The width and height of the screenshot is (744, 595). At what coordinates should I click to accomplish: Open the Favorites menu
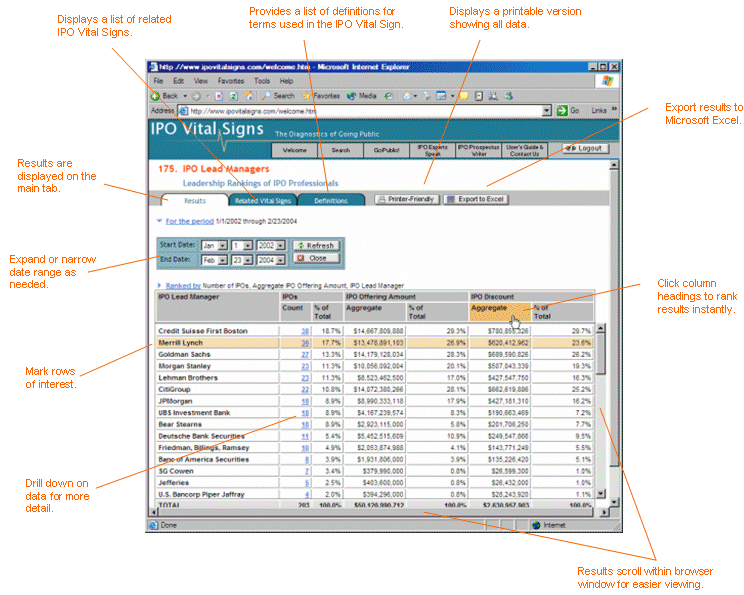231,81
